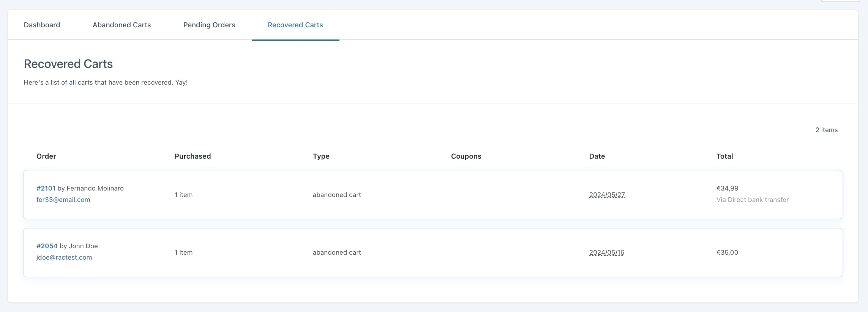This screenshot has width=868, height=312.
Task: Click the 2024/05/27 date
Action: pos(607,195)
